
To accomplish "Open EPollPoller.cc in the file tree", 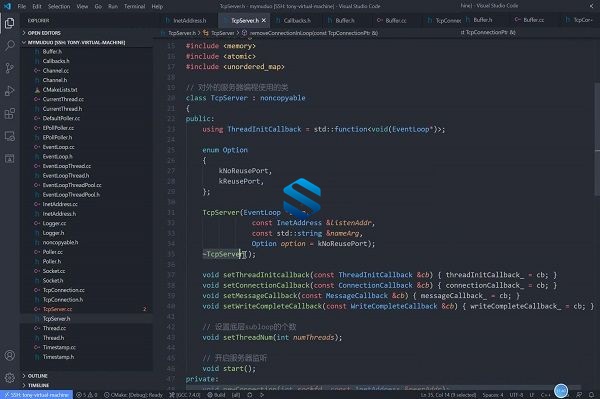I will click(87, 128).
